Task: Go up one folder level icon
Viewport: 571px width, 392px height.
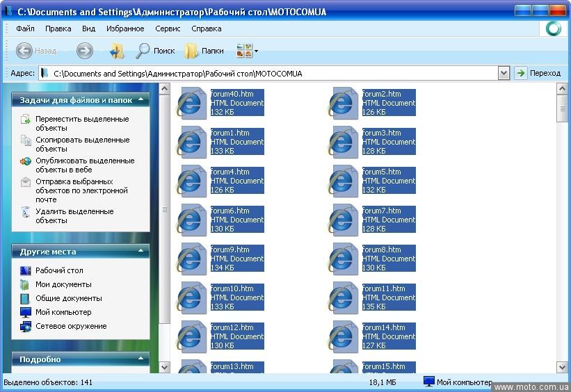Action: coord(118,51)
